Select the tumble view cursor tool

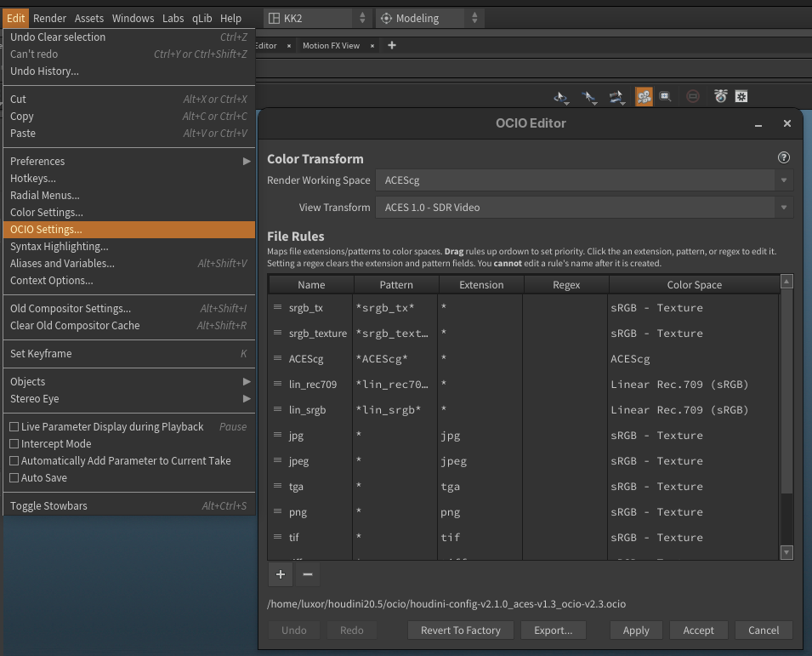pos(561,97)
